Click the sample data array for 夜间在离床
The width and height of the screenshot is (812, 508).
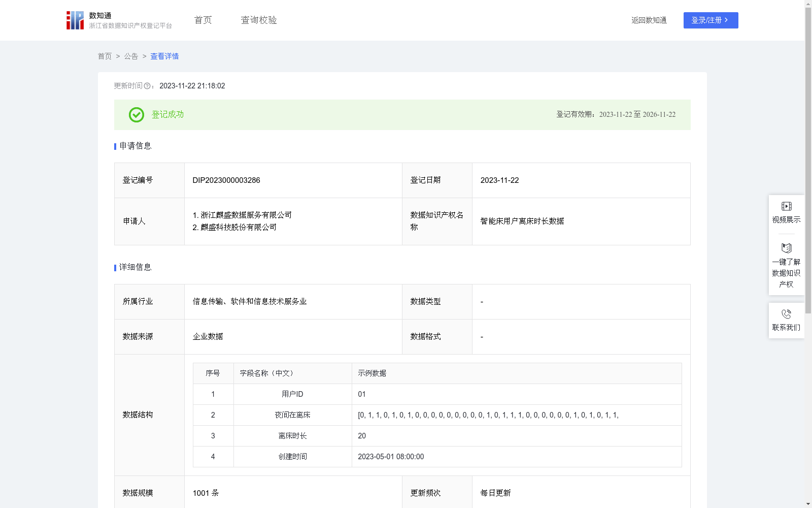[488, 415]
